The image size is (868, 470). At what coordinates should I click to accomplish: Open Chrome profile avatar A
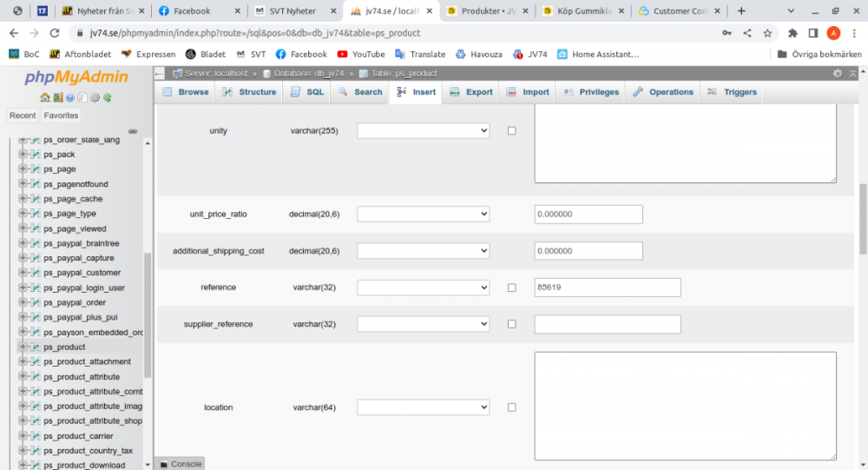point(833,33)
